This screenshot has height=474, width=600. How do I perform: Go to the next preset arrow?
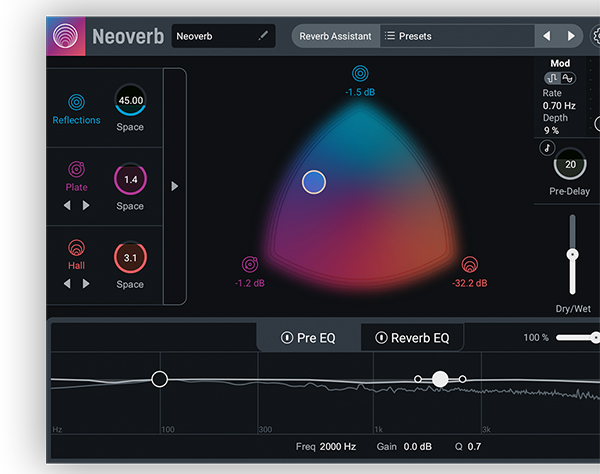[x=571, y=36]
